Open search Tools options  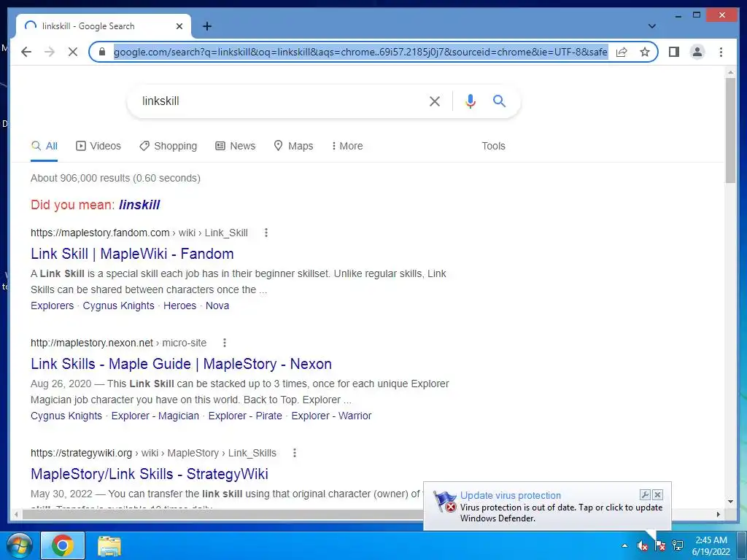click(493, 146)
